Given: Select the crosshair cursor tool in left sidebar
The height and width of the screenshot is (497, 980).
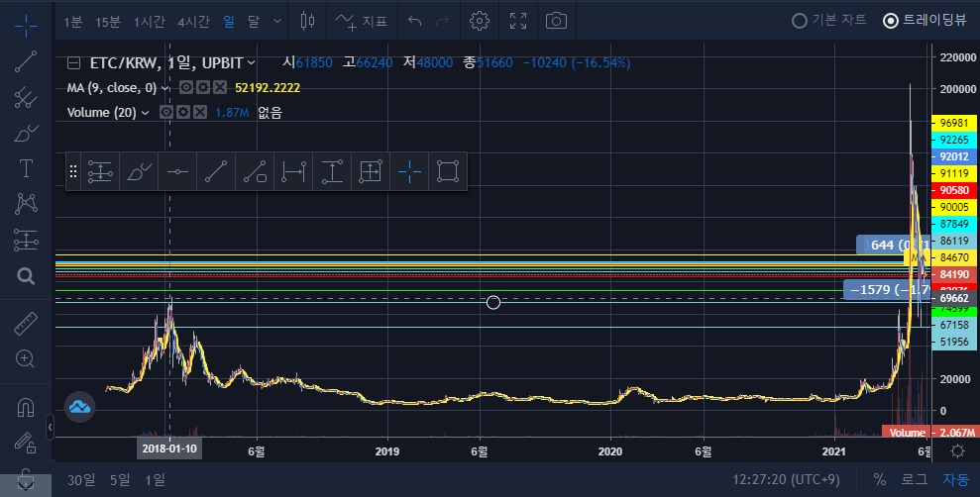Looking at the screenshot, I should point(26,26).
